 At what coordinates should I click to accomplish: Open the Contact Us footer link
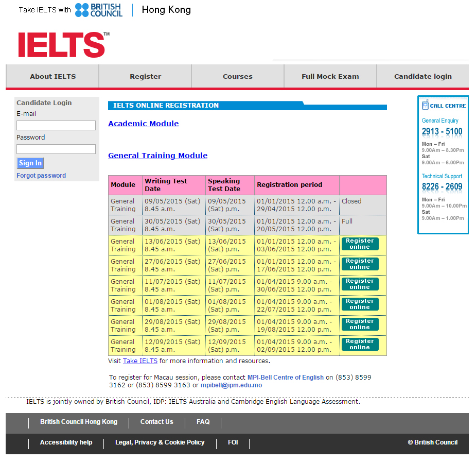tap(156, 422)
